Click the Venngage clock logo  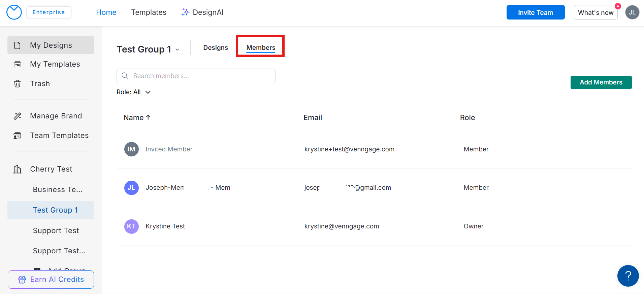click(14, 12)
